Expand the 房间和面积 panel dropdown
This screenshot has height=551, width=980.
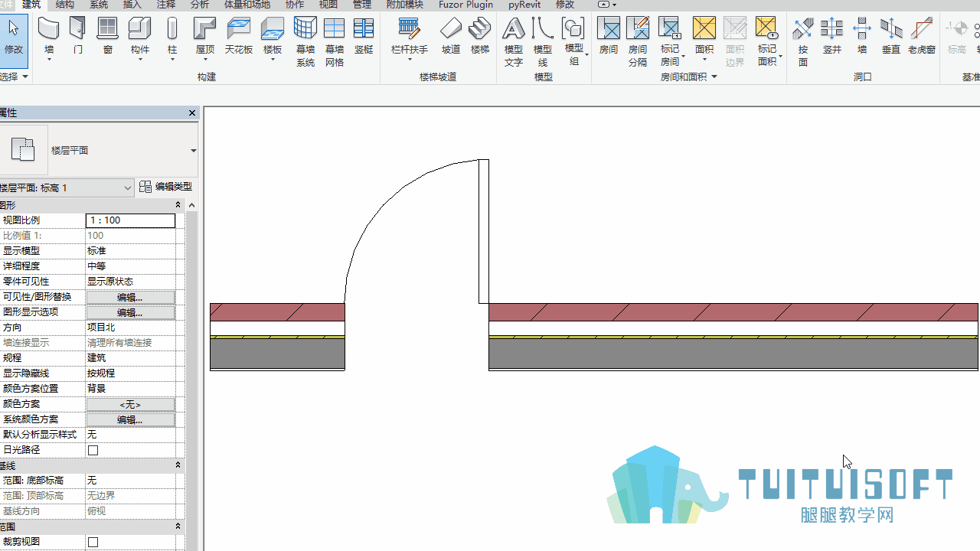coord(714,77)
